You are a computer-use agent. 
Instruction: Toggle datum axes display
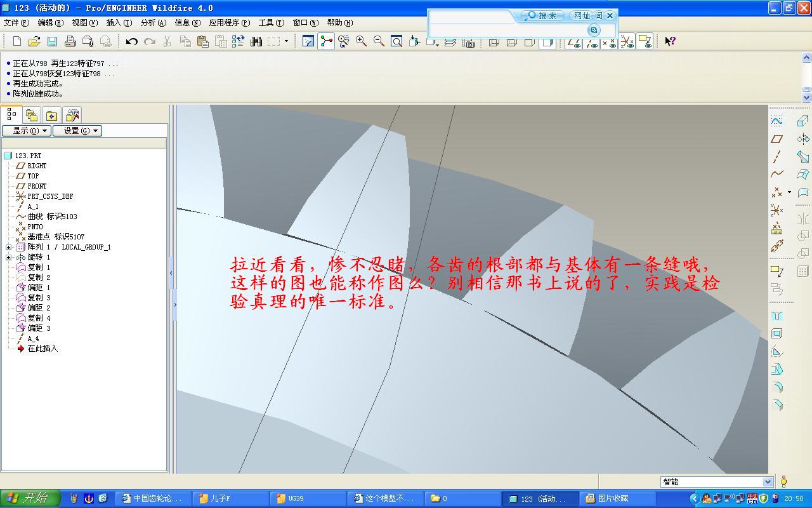(591, 42)
